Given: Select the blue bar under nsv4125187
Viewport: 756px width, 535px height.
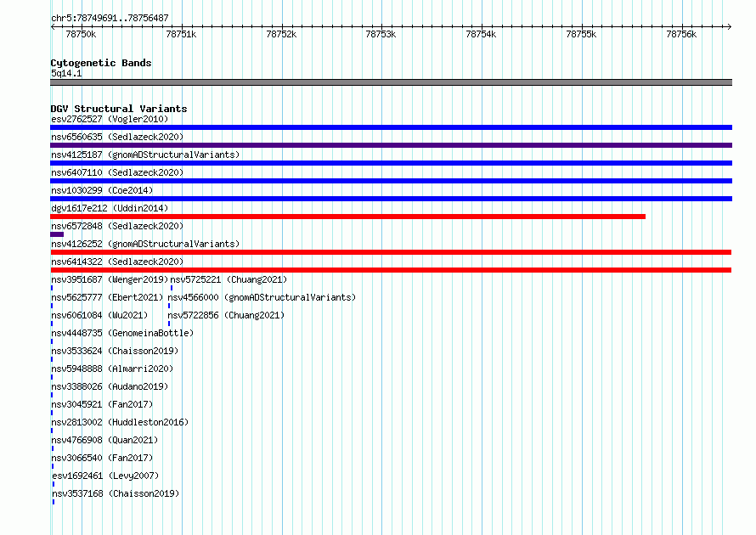Looking at the screenshot, I should tap(391, 163).
